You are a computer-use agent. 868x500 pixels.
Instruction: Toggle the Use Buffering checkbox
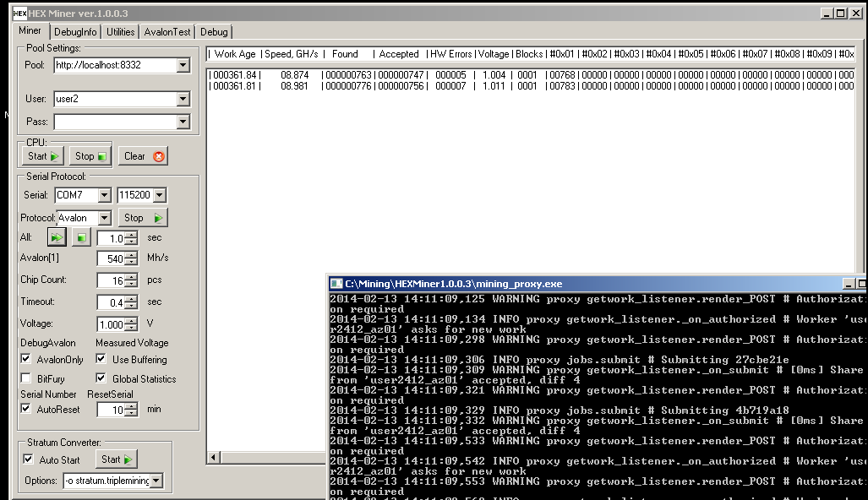click(101, 359)
